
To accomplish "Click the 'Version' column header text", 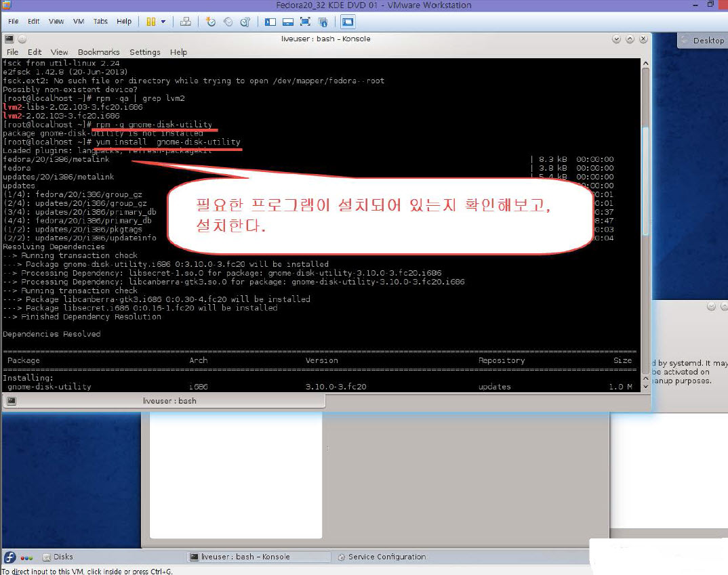I will (x=321, y=360).
